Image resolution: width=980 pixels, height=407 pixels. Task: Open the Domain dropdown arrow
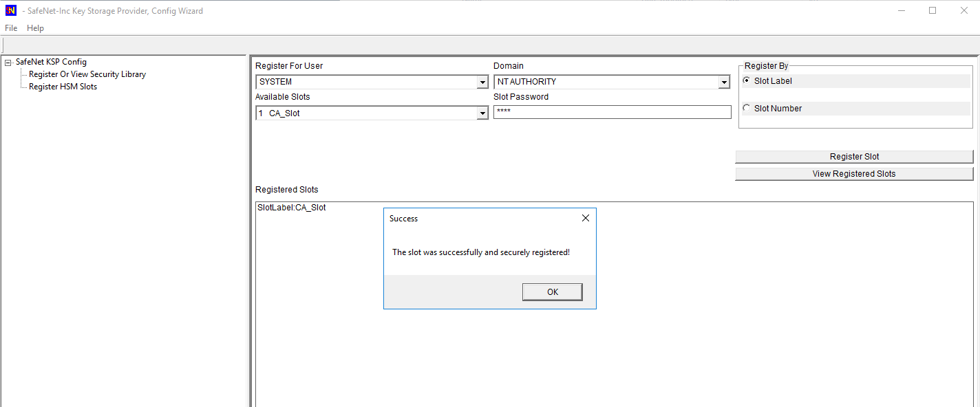pos(724,82)
